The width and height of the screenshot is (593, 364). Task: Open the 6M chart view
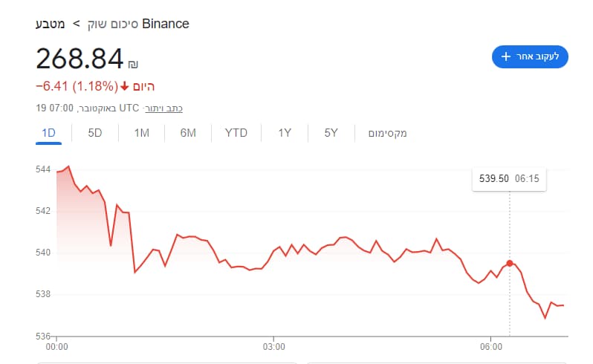(188, 133)
